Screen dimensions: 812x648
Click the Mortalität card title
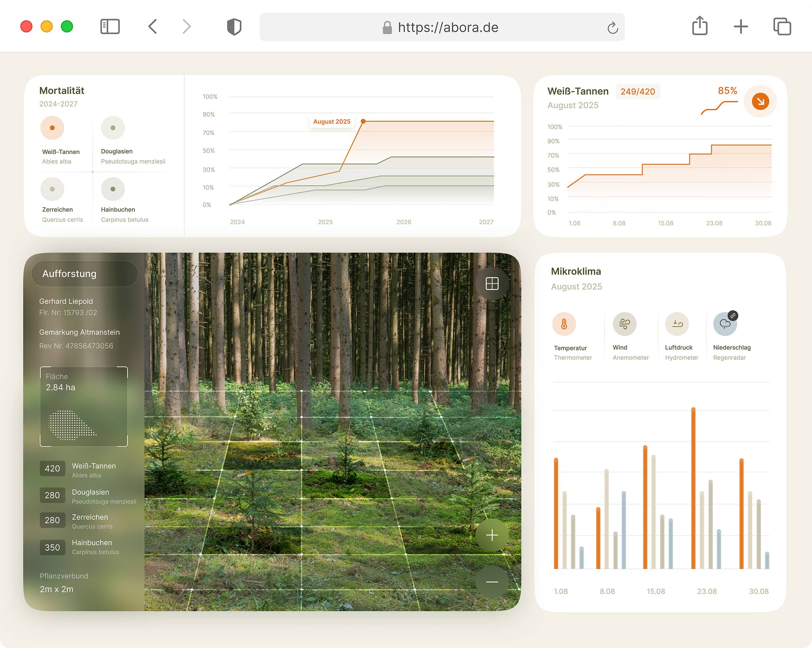[62, 90]
